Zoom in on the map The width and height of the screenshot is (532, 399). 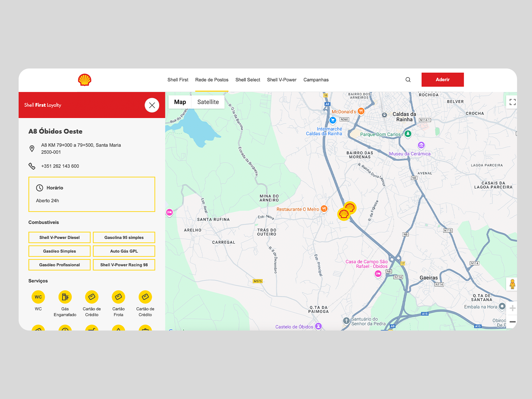click(512, 308)
